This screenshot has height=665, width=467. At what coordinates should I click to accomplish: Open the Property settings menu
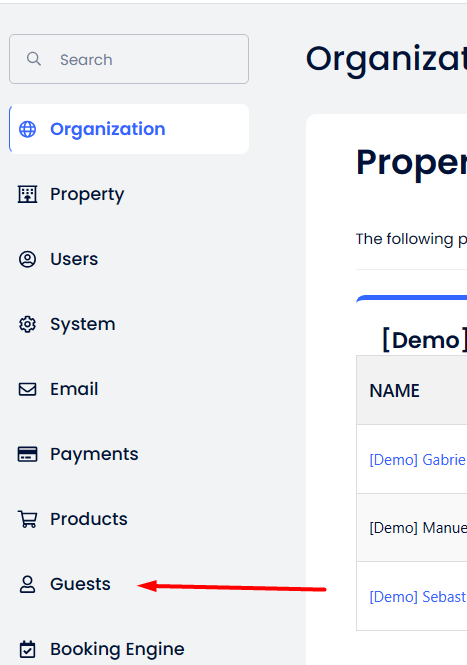[x=87, y=195]
